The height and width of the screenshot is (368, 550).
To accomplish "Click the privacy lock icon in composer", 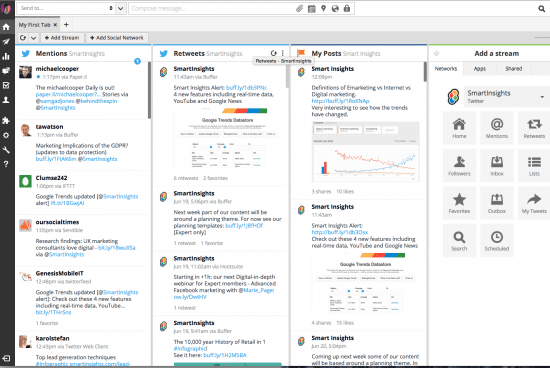I will (x=347, y=8).
